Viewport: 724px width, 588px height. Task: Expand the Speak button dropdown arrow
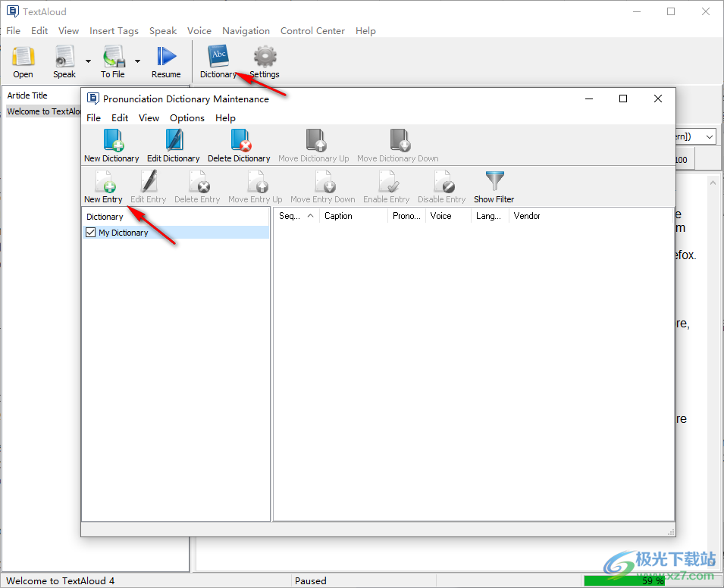pyautogui.click(x=88, y=61)
